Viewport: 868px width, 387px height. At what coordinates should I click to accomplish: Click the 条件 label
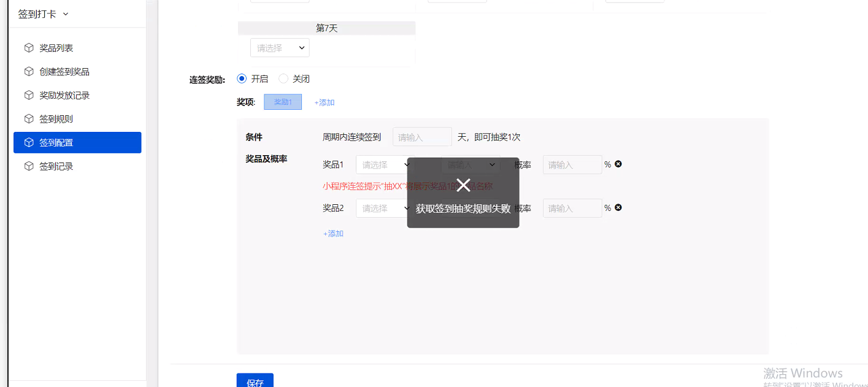254,137
